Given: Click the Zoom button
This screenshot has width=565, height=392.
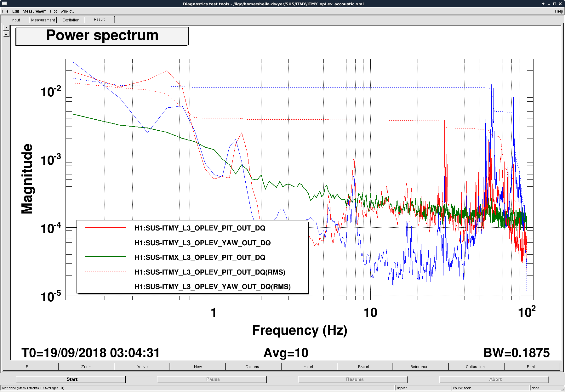Looking at the screenshot, I should point(86,366).
